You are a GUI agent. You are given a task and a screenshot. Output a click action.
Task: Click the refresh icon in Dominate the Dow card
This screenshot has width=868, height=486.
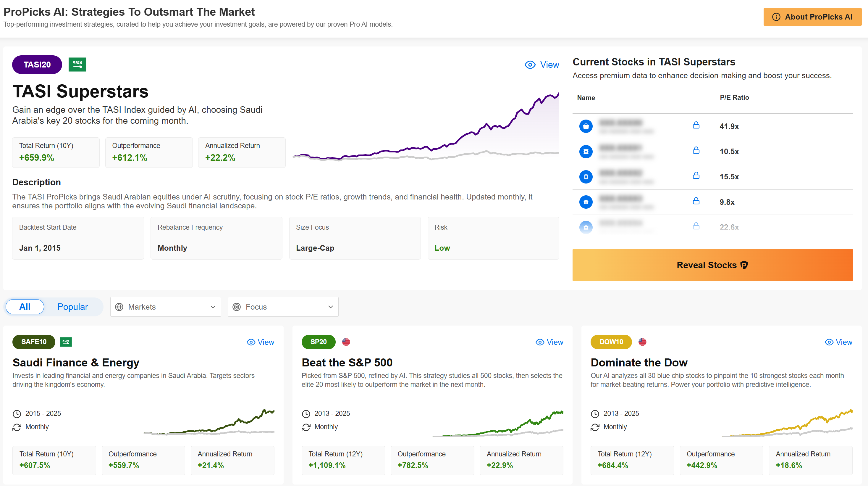595,427
